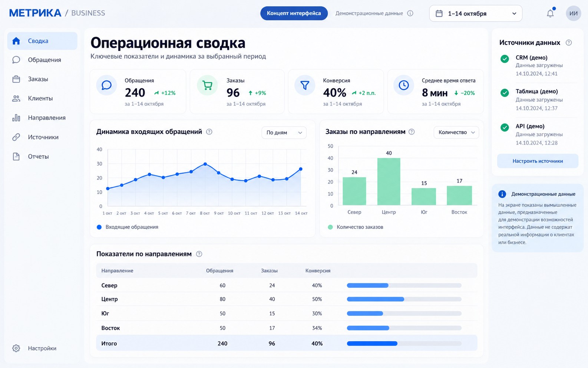Click the CRM (демо) green status checkmark
The width and height of the screenshot is (588, 368).
point(505,59)
